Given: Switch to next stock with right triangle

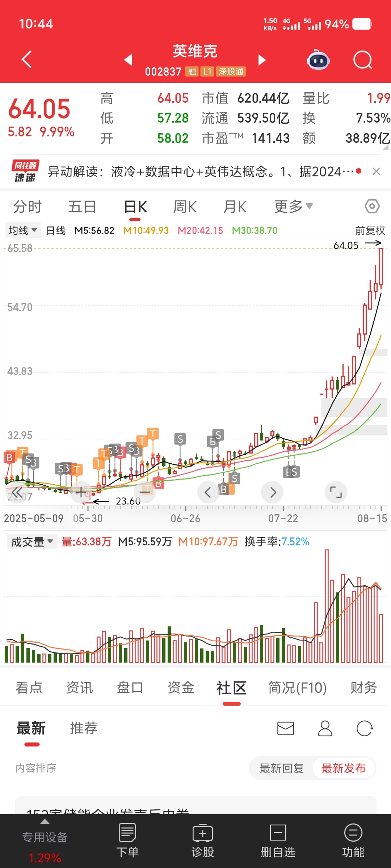Looking at the screenshot, I should (x=262, y=60).
